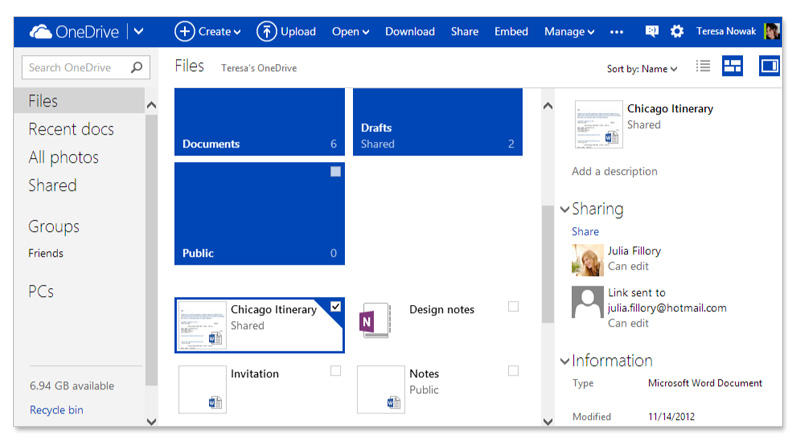Open the more options ellipsis menu

(617, 32)
